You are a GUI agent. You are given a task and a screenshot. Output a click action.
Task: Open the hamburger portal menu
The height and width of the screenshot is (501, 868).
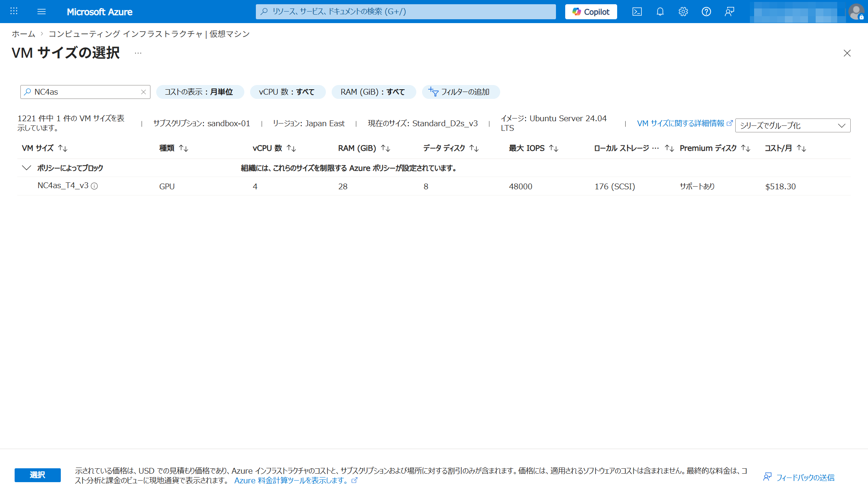(x=42, y=12)
